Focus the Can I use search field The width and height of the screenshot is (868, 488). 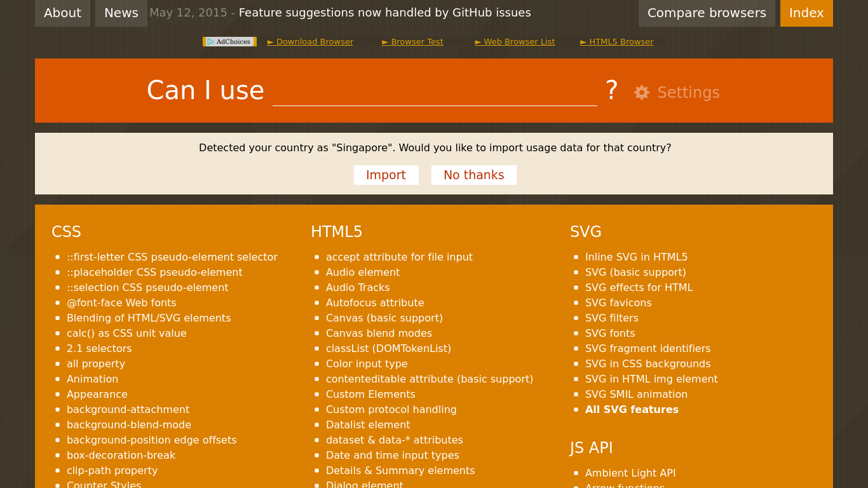click(x=435, y=91)
